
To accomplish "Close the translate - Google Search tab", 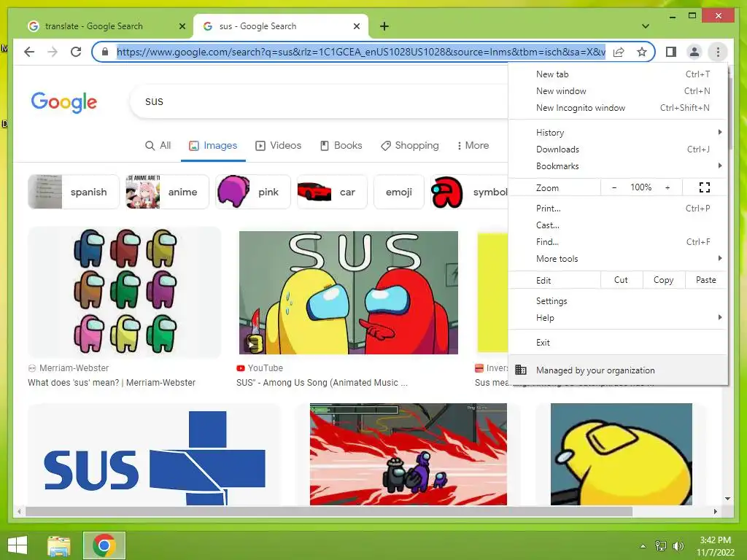I will click(182, 26).
